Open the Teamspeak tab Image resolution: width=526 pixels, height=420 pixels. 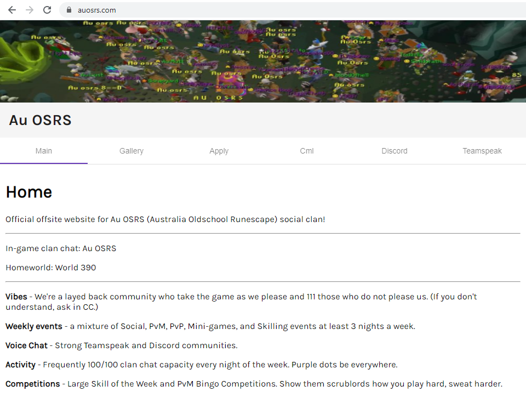pyautogui.click(x=482, y=151)
